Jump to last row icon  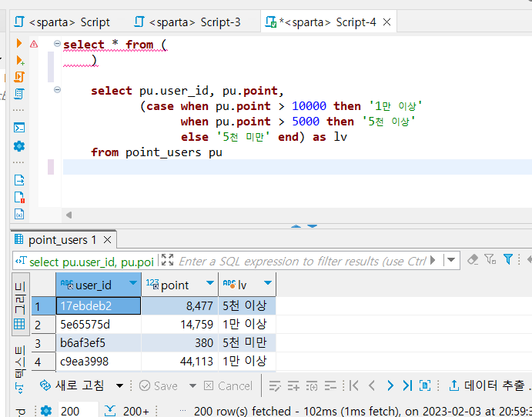pos(407,385)
